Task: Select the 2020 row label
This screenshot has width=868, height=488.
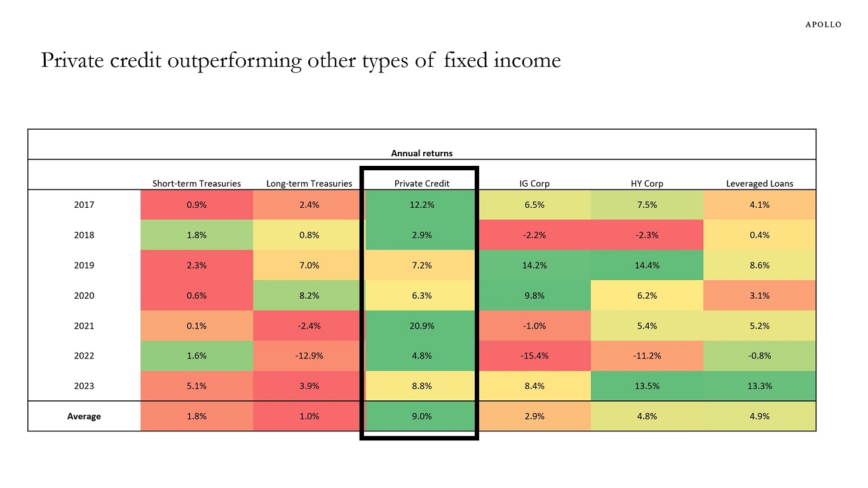Action: click(84, 295)
